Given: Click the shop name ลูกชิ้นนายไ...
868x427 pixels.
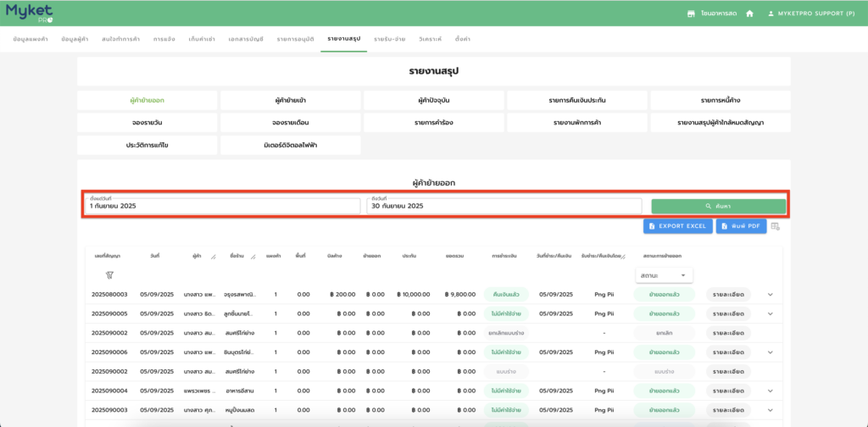Looking at the screenshot, I should coord(238,313).
